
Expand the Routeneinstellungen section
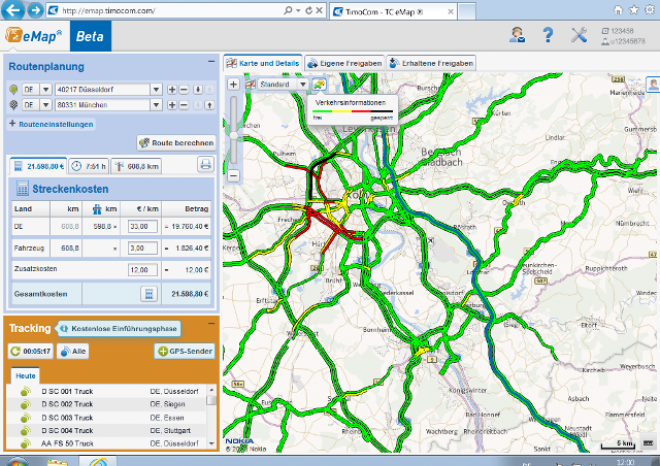pos(50,124)
